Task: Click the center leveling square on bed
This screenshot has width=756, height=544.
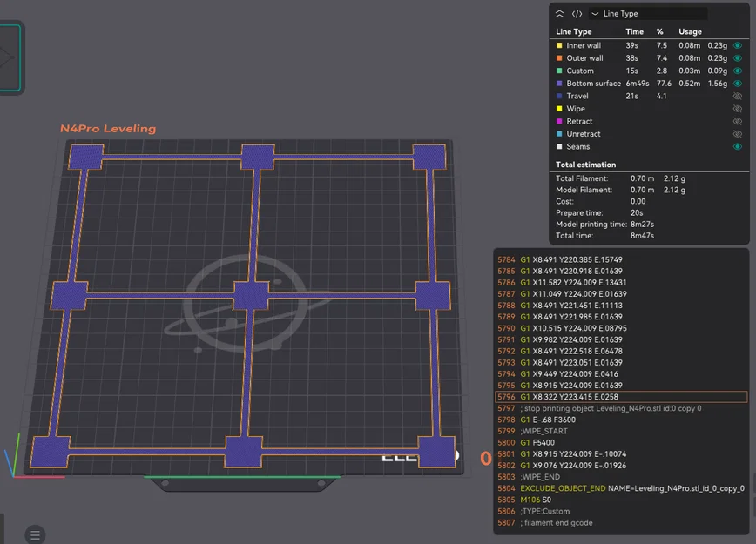Action: (251, 295)
